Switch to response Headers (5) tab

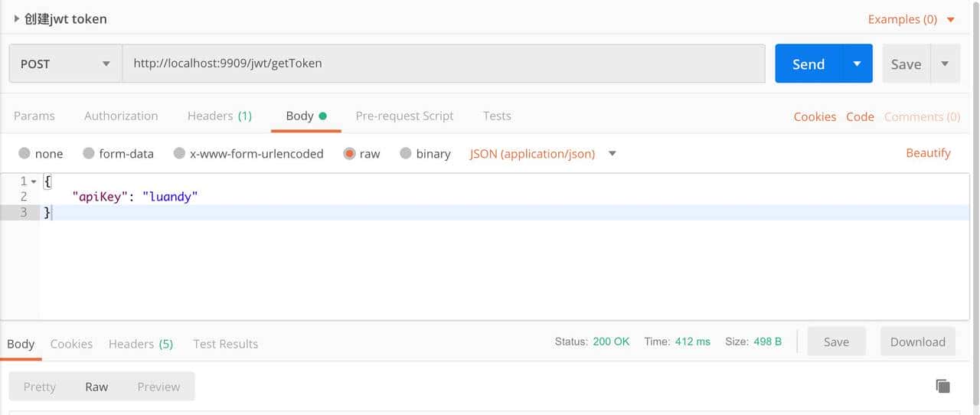pyautogui.click(x=141, y=344)
